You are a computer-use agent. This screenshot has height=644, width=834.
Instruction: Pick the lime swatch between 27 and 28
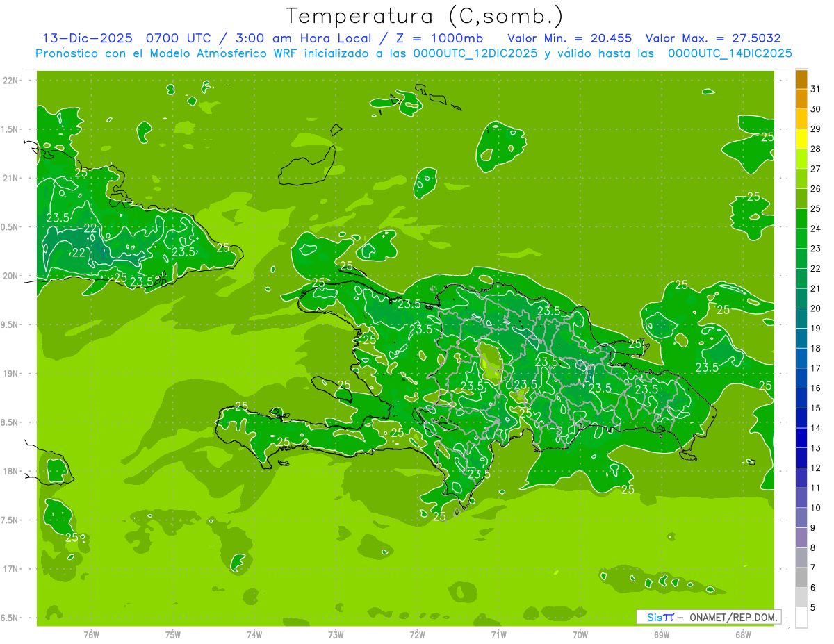(x=801, y=159)
